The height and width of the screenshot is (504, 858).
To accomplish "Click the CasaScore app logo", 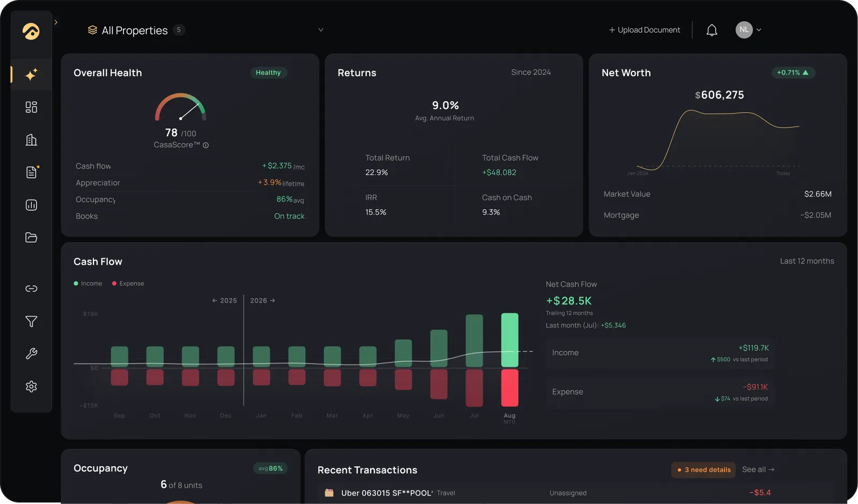I will tap(31, 31).
